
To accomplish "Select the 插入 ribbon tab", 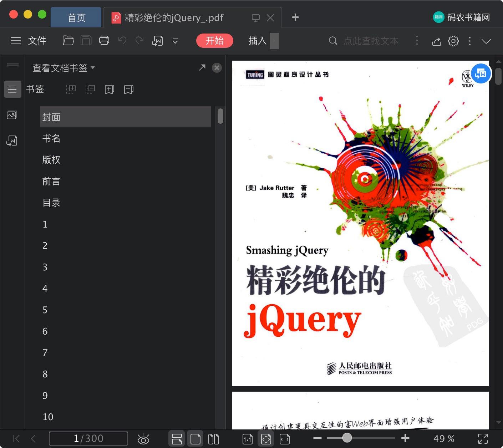I will [x=258, y=41].
